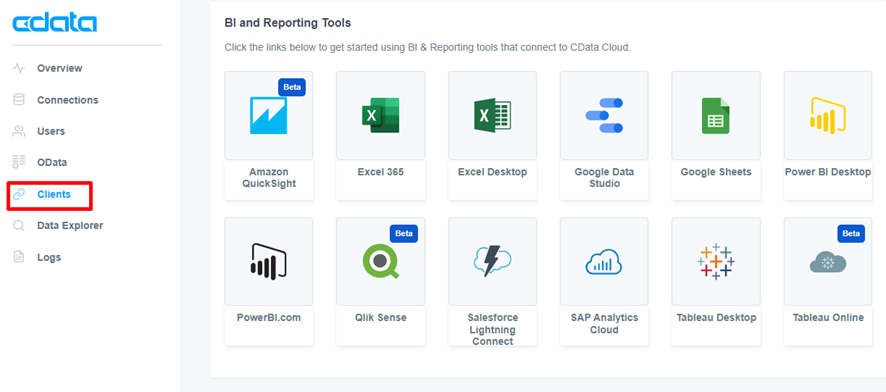Open the Excel Desktop tile icon
Viewport: 886px width, 392px height.
[x=493, y=115]
